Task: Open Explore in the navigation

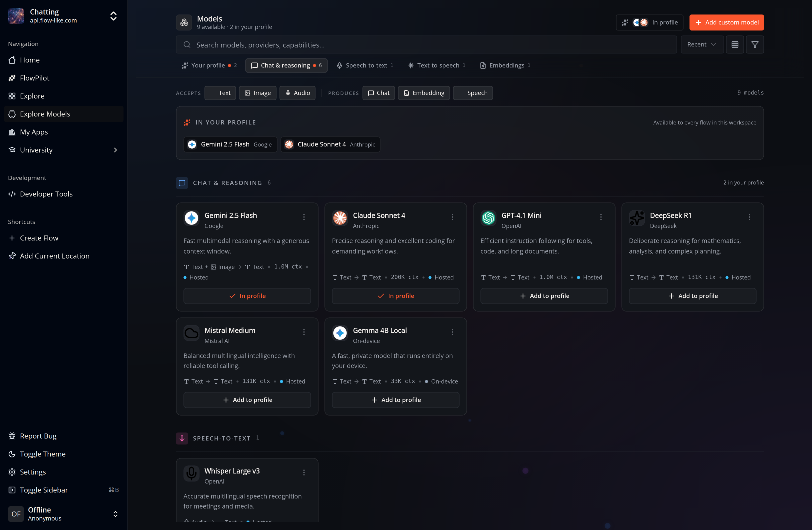Action: click(x=64, y=96)
